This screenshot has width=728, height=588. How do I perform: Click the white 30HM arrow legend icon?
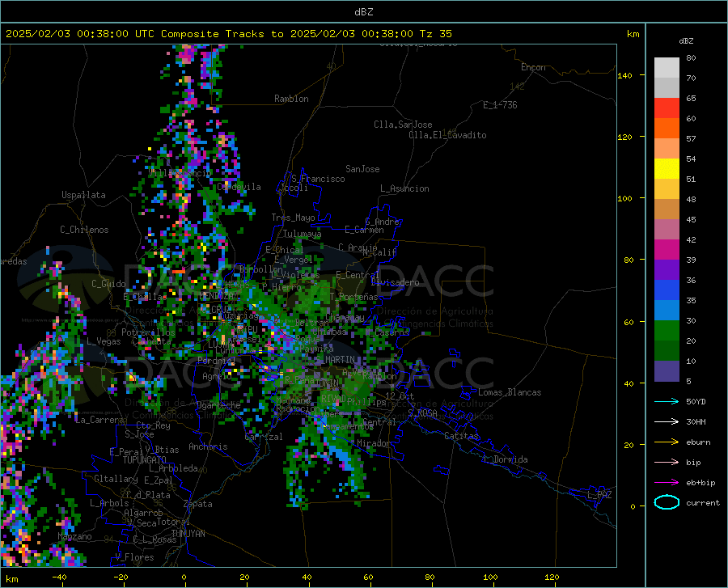tap(667, 422)
